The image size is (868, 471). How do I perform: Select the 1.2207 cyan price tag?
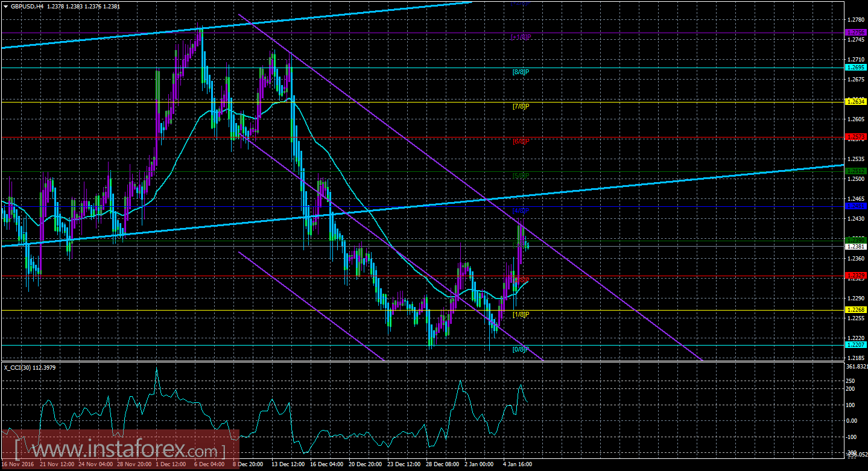tap(856, 344)
